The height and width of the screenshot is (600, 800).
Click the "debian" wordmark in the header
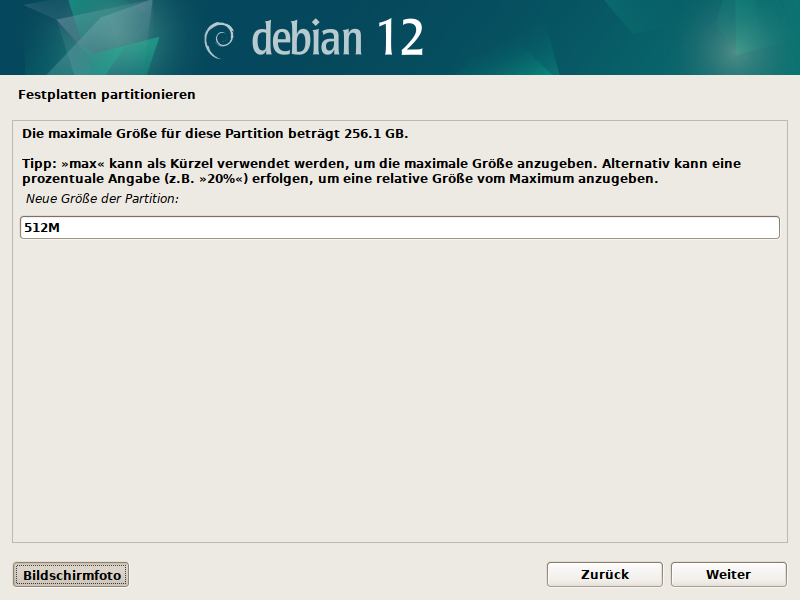tap(307, 38)
